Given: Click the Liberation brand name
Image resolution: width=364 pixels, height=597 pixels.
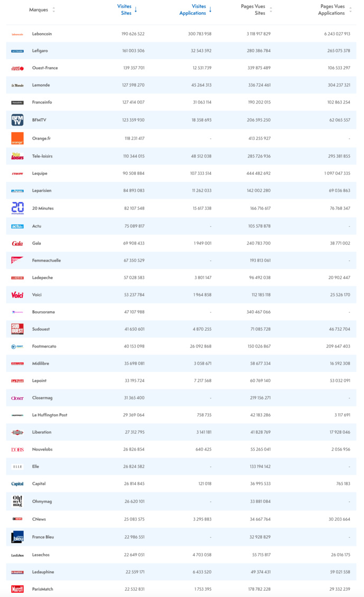Looking at the screenshot, I should click(x=41, y=432).
